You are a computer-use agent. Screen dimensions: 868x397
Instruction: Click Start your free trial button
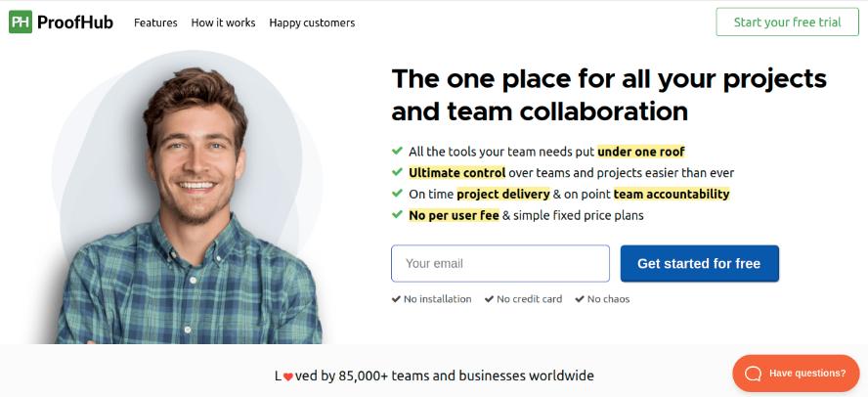coord(787,22)
